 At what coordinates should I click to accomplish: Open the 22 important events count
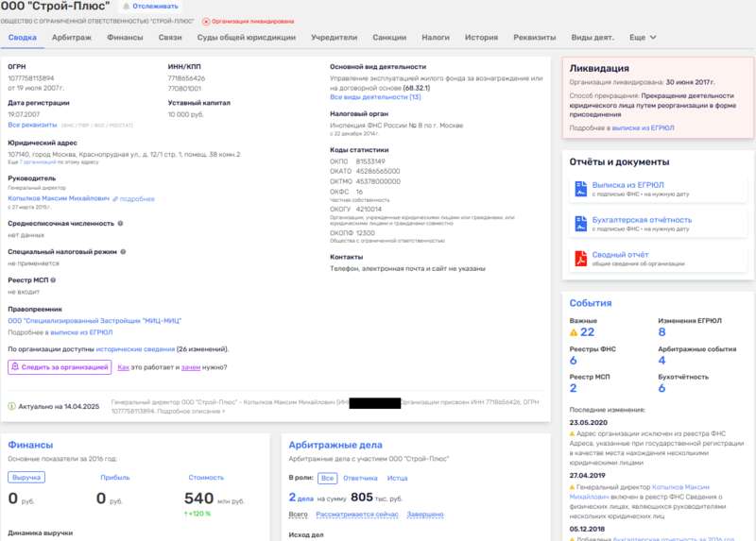(x=587, y=332)
